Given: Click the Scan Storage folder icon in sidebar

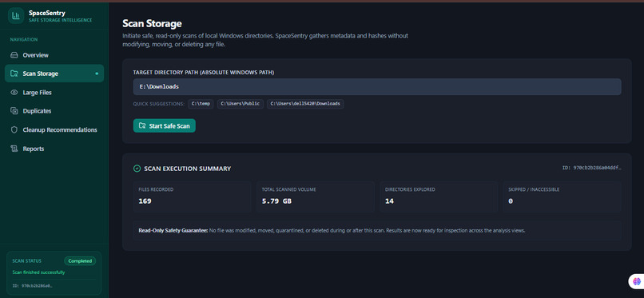Looking at the screenshot, I should pos(14,74).
